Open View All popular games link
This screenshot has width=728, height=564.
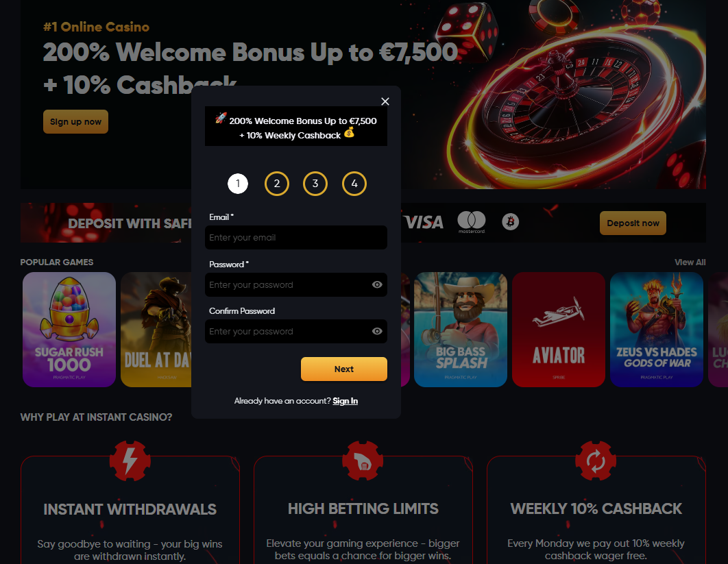690,262
